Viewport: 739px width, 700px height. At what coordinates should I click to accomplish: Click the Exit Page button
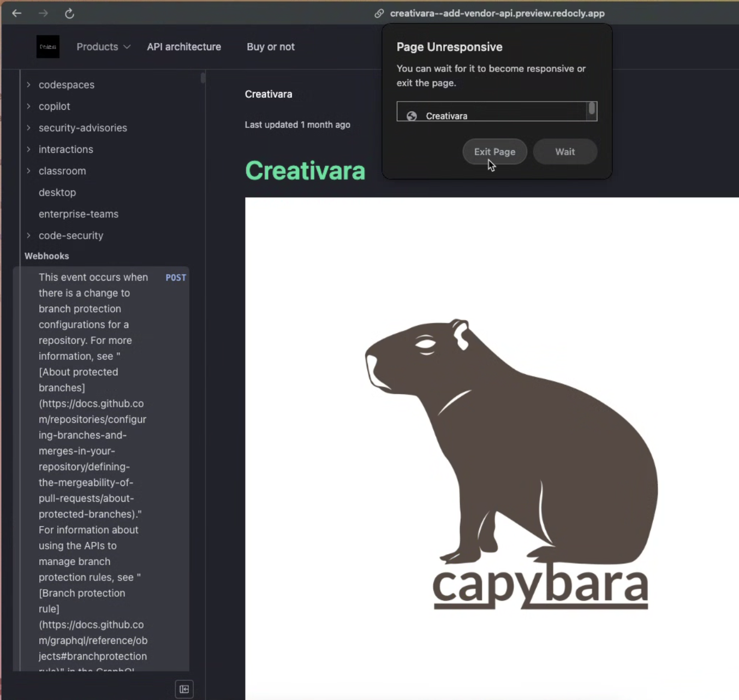pyautogui.click(x=494, y=152)
